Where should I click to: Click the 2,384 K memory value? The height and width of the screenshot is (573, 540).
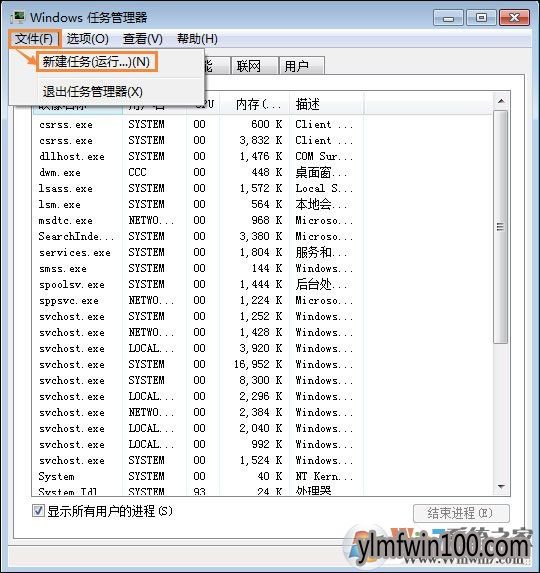261,412
